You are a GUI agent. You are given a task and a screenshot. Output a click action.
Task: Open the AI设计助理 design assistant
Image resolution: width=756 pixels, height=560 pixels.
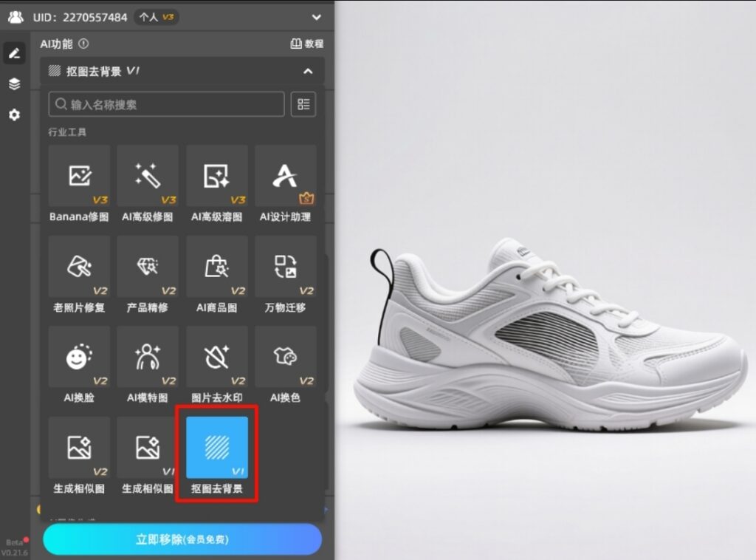285,177
